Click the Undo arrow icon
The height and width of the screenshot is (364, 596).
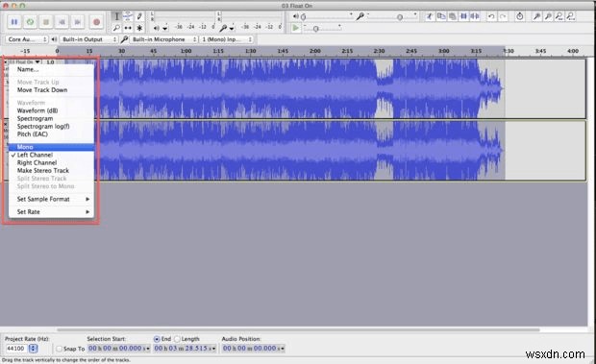point(491,16)
